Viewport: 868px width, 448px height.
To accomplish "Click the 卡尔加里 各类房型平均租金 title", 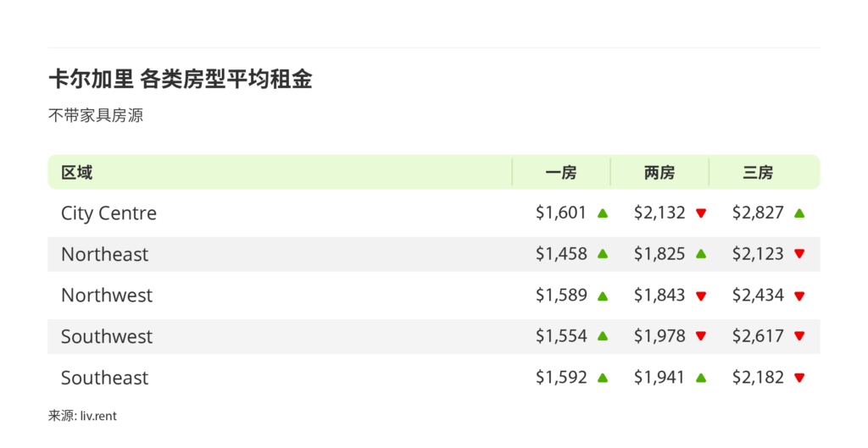I will 181,80.
